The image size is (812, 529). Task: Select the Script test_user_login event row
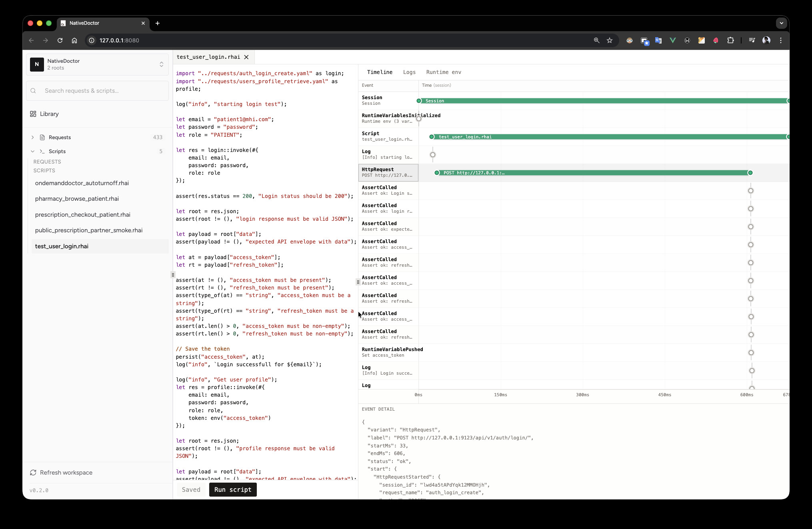[x=388, y=136]
